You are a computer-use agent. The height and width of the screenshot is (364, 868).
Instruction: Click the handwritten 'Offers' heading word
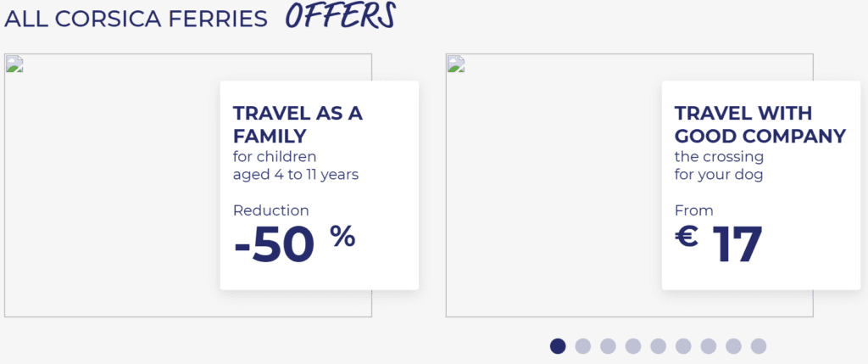click(340, 14)
